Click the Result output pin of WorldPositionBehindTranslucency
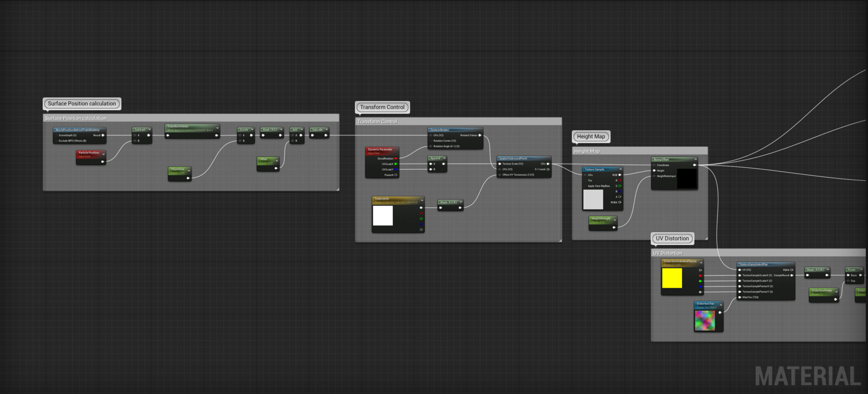Image resolution: width=868 pixels, height=394 pixels. tap(103, 135)
